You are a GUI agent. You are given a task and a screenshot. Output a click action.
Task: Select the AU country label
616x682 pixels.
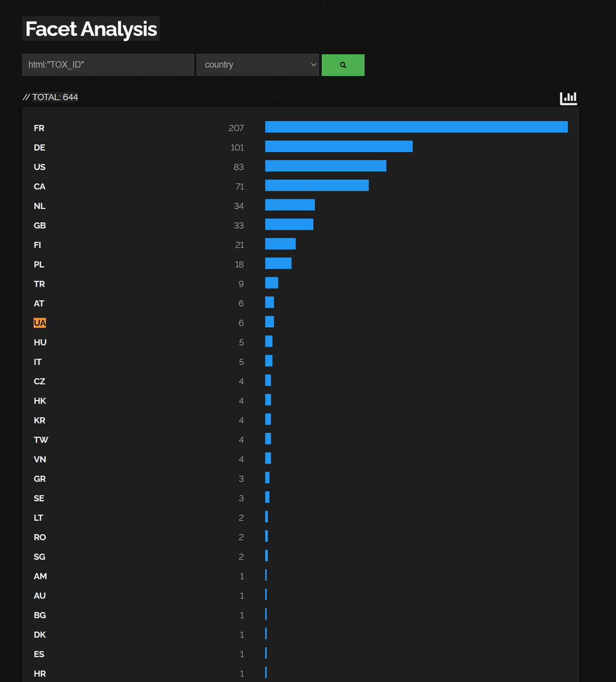click(40, 596)
